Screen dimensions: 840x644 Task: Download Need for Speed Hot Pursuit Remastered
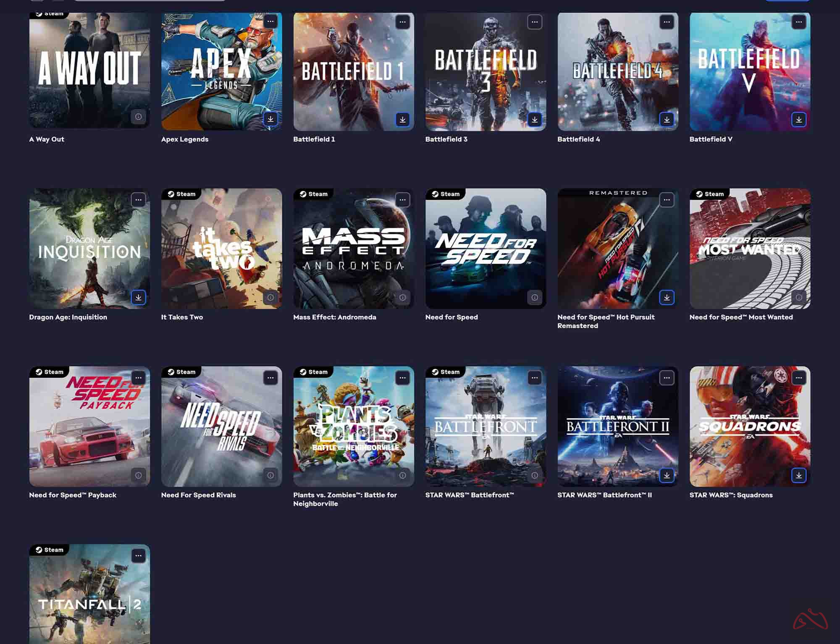click(667, 297)
